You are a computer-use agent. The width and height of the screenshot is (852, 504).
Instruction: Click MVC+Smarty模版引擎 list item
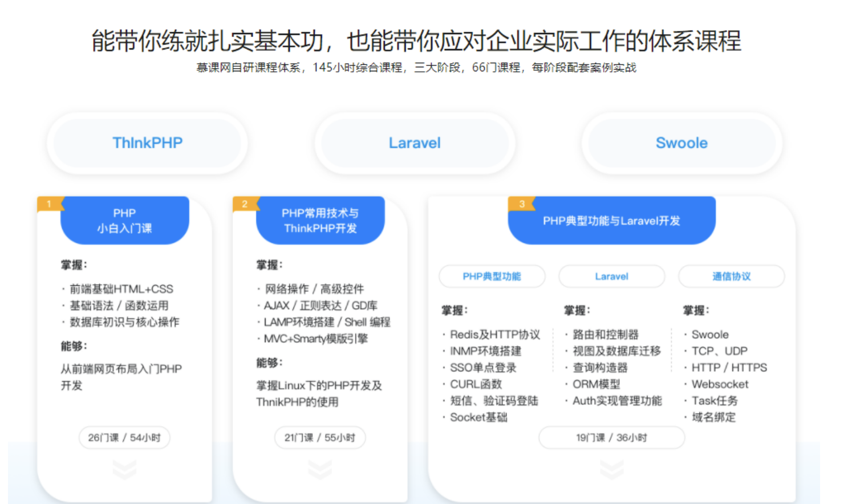coord(316,339)
